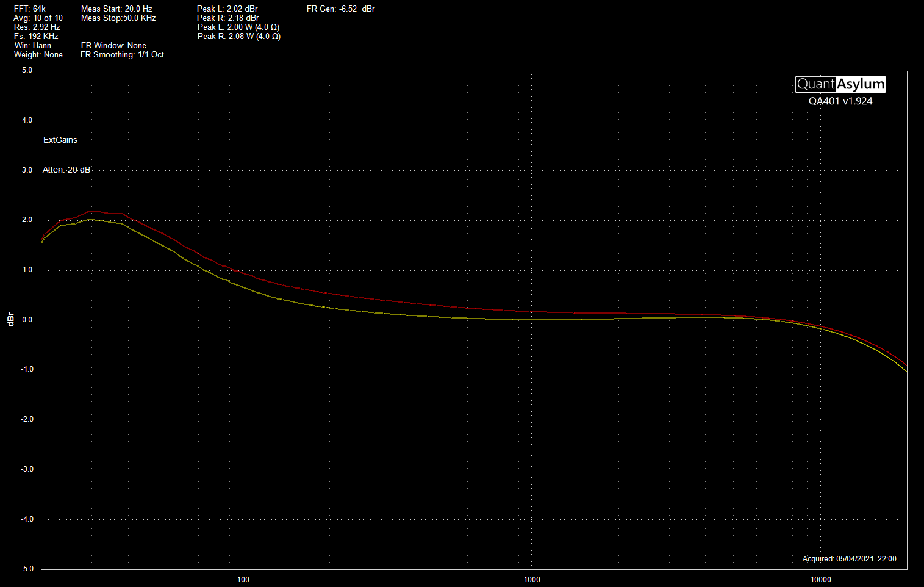924x587 pixels.
Task: Click the QuantAsylum logo
Action: click(840, 84)
